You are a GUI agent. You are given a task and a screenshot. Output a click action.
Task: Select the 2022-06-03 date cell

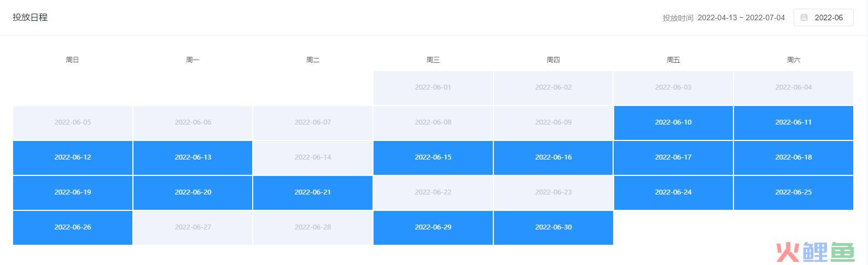click(673, 87)
